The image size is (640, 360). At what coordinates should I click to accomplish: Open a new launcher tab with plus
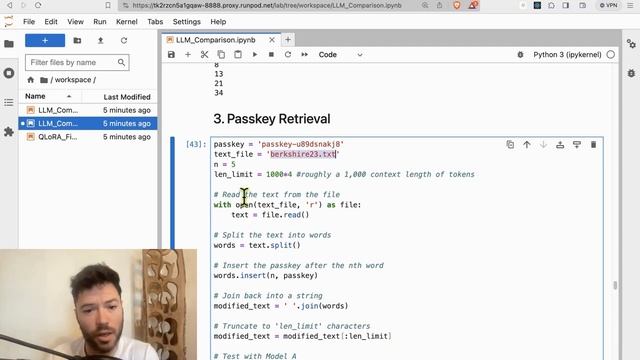(x=288, y=40)
